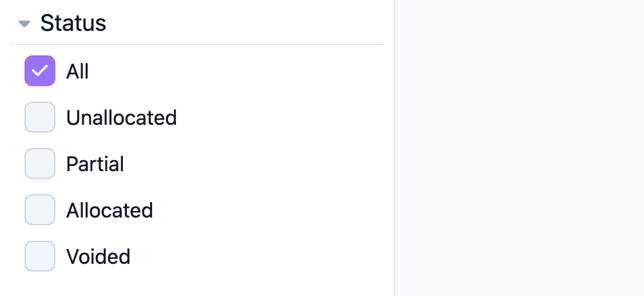644x296 pixels.
Task: Click blank space below the Voided option
Action: 196,285
